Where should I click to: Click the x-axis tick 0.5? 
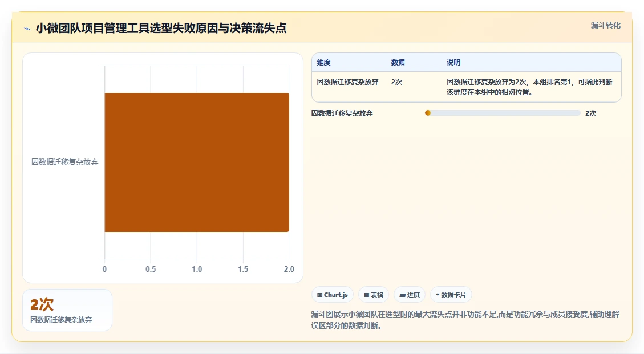coord(151,269)
